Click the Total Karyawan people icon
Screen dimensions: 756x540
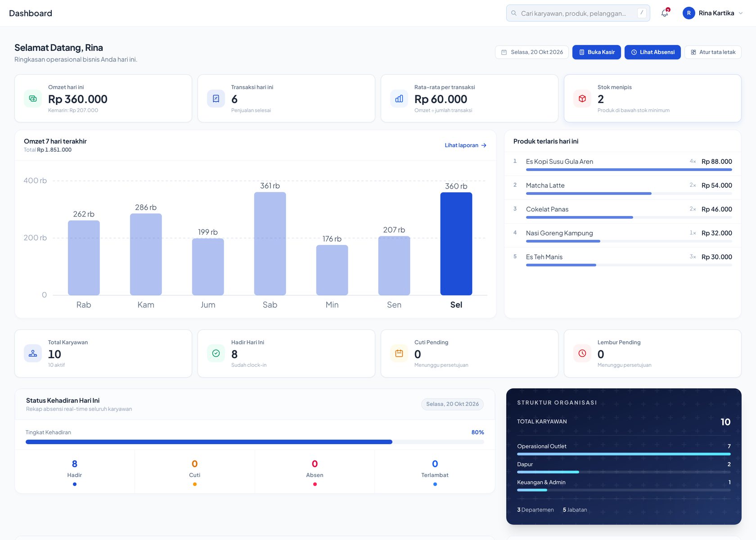[x=33, y=353]
